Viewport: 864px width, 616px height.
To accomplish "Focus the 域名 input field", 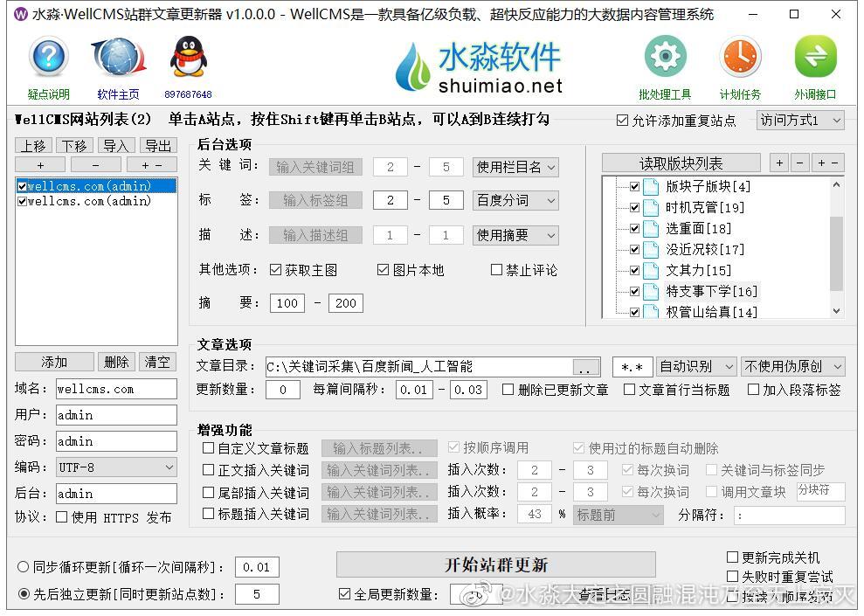I will [x=116, y=389].
